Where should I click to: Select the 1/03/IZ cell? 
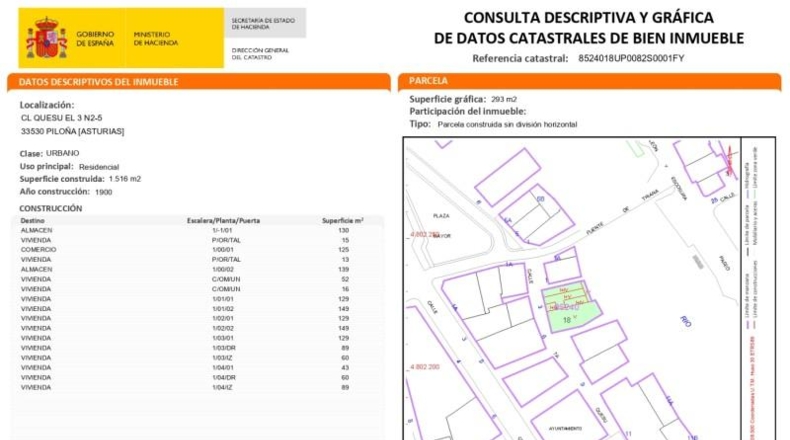223,358
